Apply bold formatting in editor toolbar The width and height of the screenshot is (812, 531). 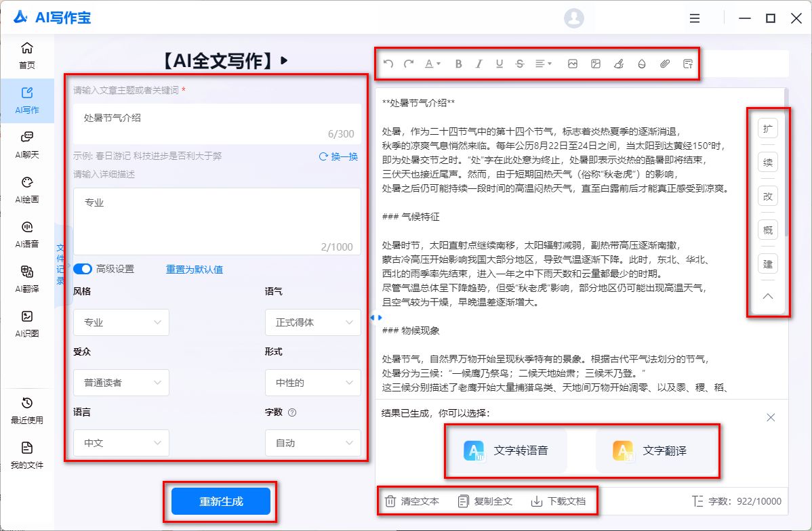pyautogui.click(x=459, y=64)
